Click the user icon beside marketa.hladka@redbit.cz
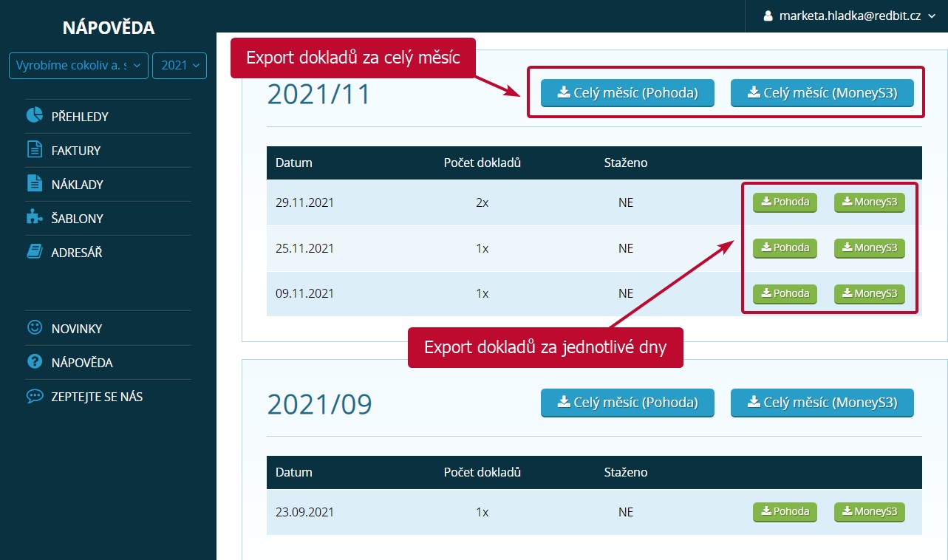The height and width of the screenshot is (560, 948). point(768,16)
